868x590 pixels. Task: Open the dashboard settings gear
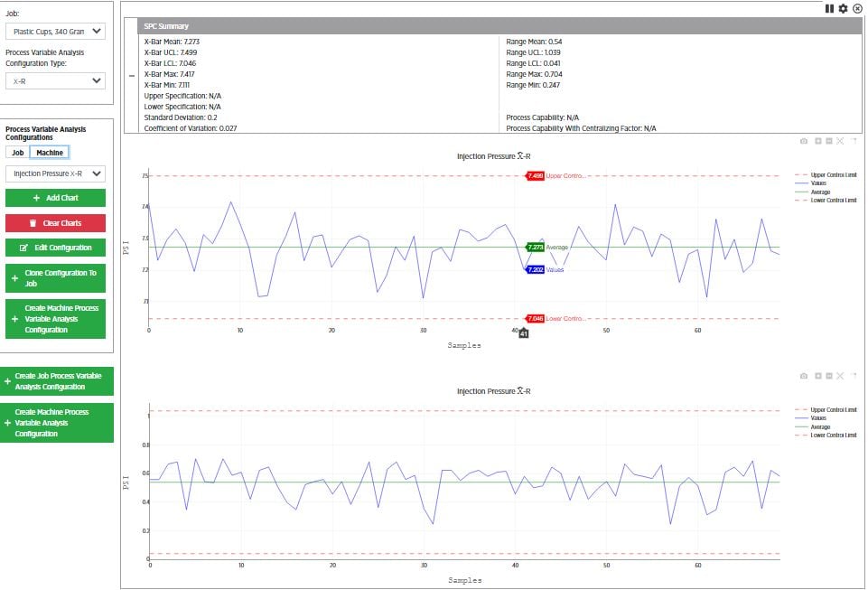click(843, 8)
